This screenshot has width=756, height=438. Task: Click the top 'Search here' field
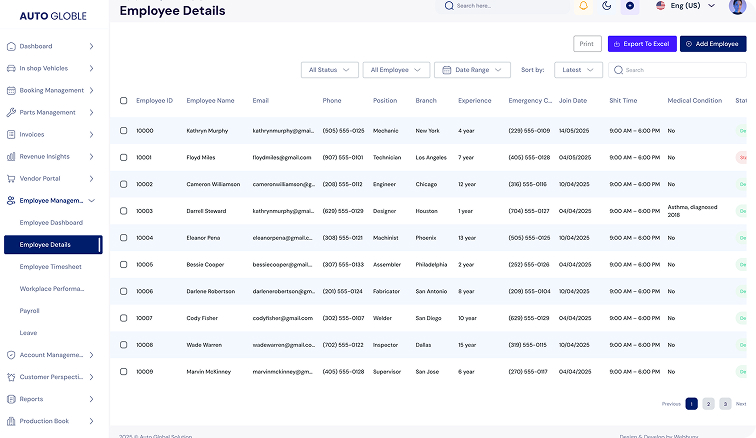[502, 6]
